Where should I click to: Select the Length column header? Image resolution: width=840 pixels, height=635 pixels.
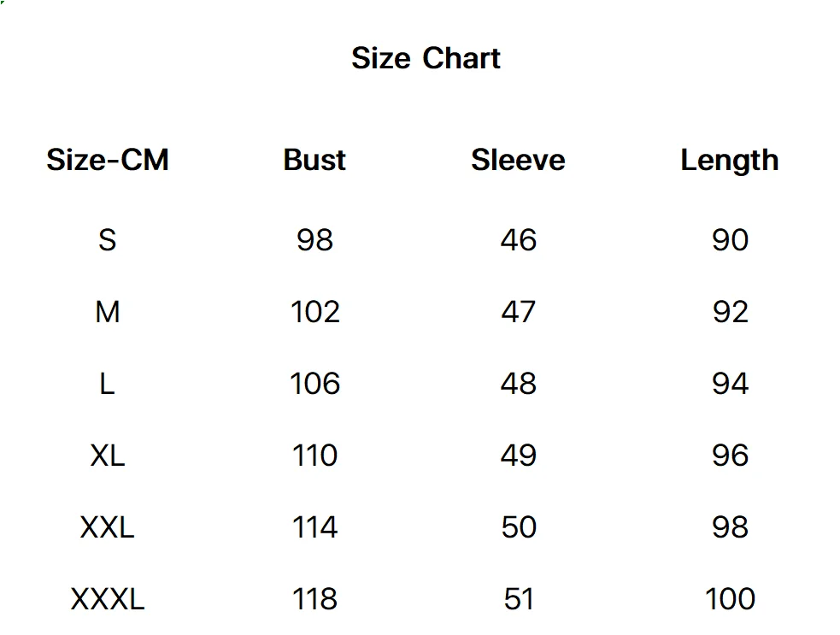pyautogui.click(x=730, y=161)
